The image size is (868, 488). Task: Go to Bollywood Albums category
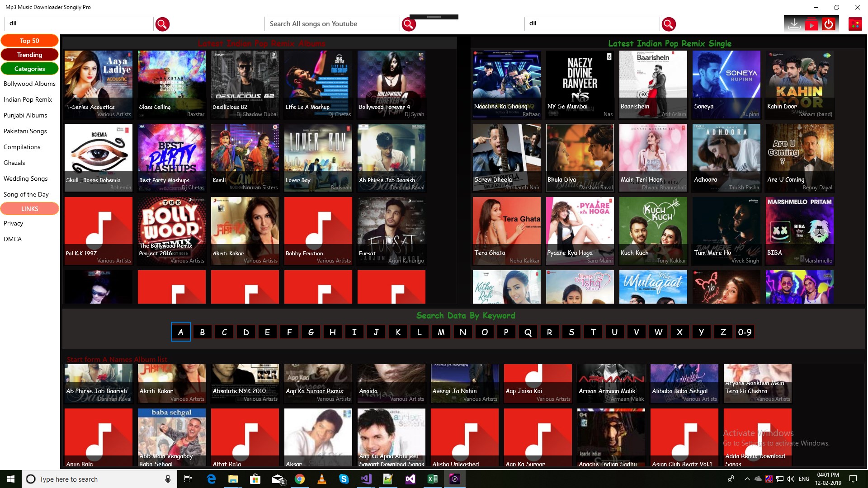click(x=29, y=84)
